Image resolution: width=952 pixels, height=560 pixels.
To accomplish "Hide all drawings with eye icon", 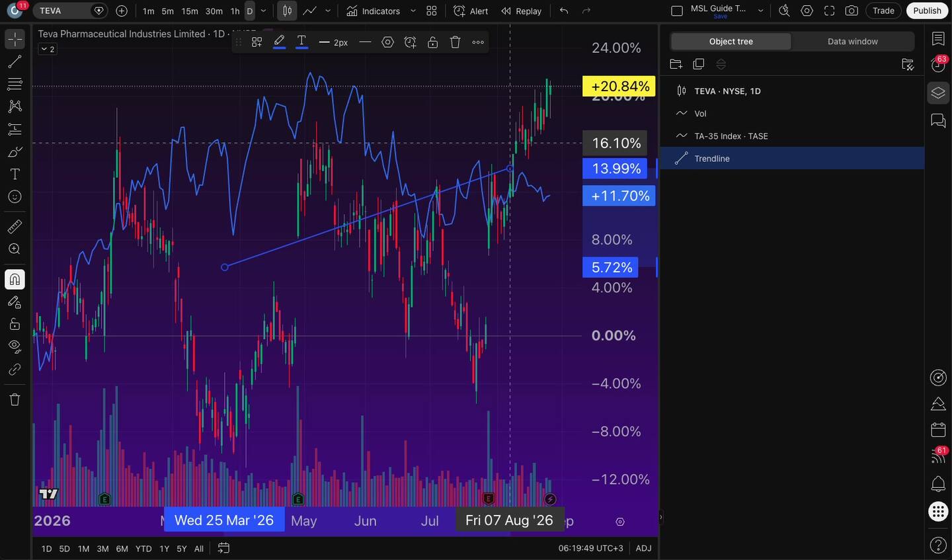I will click(15, 346).
